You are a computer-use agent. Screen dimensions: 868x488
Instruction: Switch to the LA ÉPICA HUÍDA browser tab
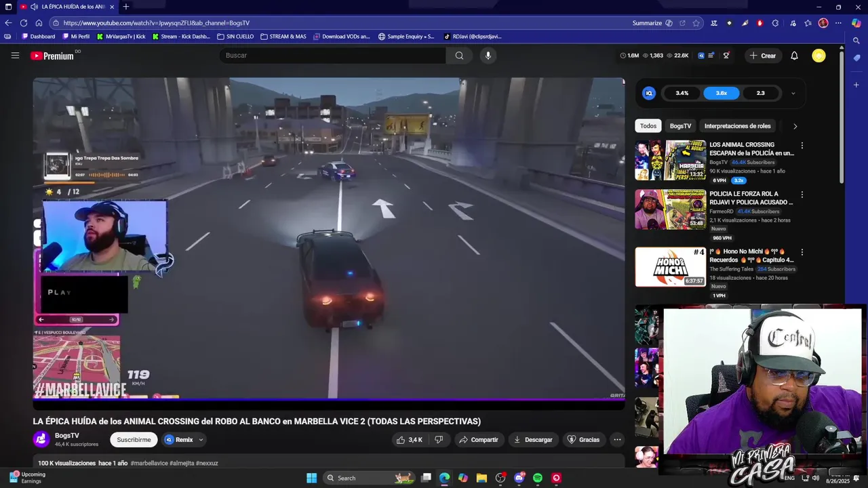tap(68, 7)
